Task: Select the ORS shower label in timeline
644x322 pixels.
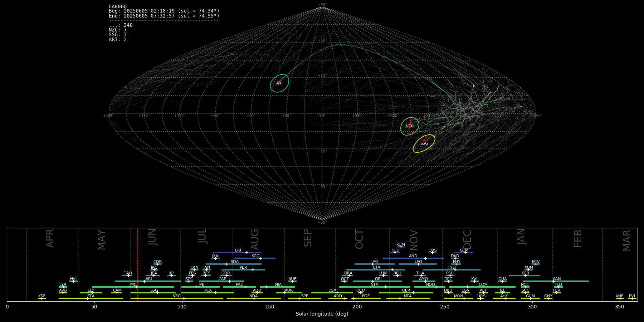Action: pyautogui.click(x=433, y=250)
